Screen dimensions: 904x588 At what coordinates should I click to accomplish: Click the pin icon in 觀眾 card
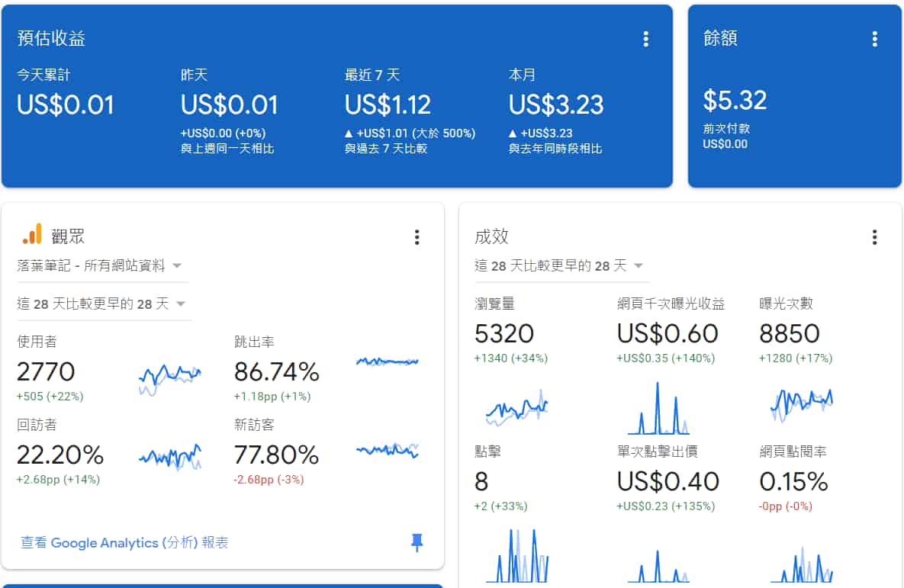coord(417,542)
